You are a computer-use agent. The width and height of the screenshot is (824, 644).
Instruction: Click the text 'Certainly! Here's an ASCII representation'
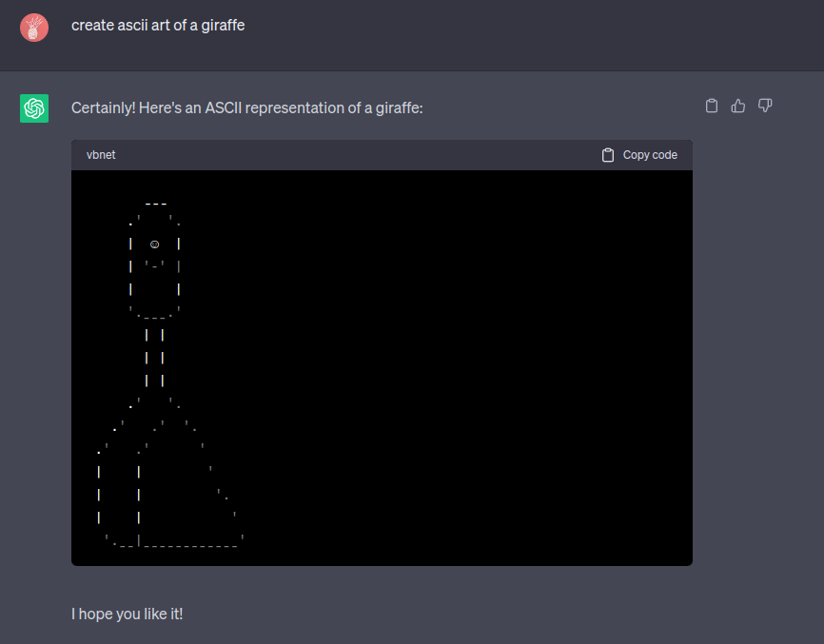click(x=207, y=107)
